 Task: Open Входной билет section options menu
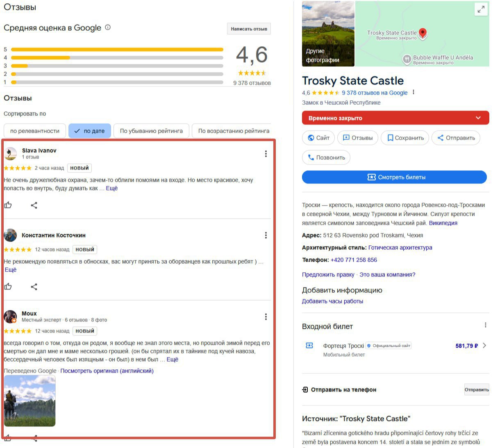[485, 325]
